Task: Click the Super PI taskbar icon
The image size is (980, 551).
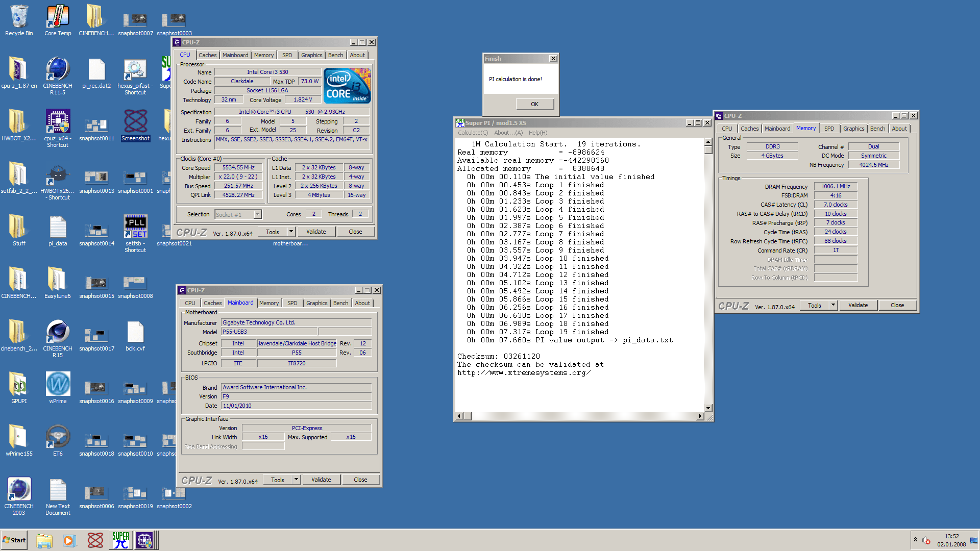Action: click(121, 540)
